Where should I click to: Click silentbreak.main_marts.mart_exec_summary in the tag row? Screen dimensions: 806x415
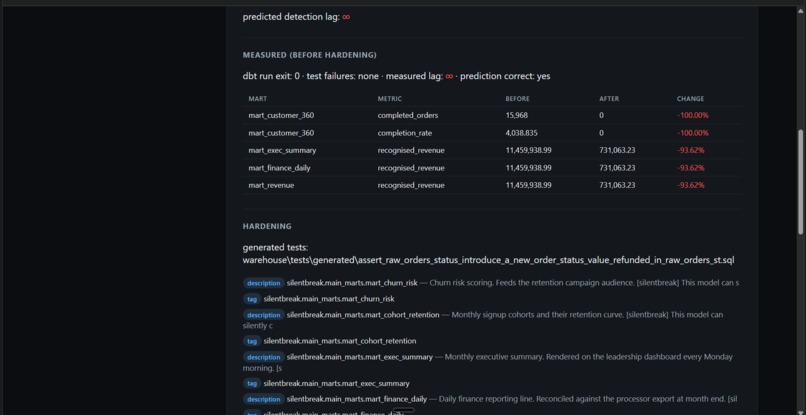[x=337, y=384]
